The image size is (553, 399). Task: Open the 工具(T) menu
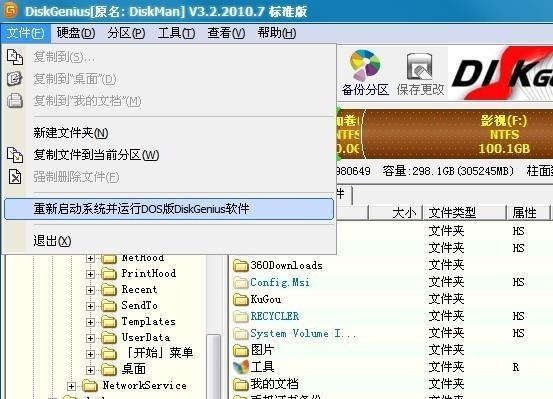[176, 34]
